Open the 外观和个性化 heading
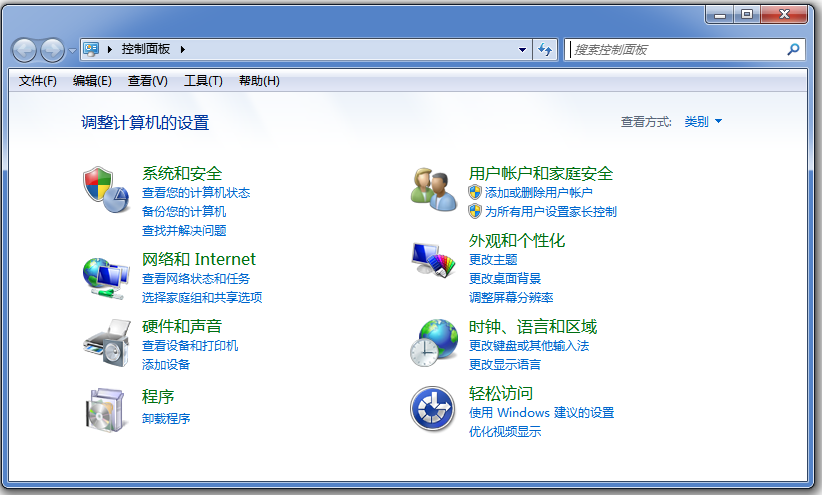The width and height of the screenshot is (822, 495). (517, 241)
